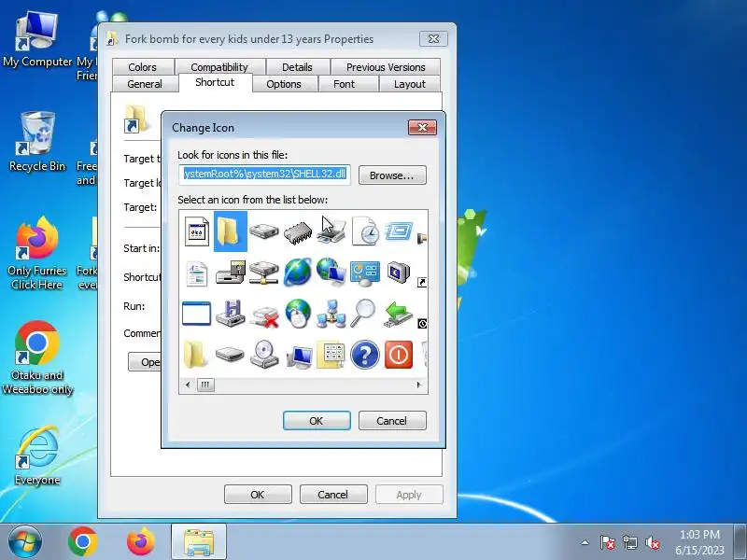Select the magnifying glass icon
The image size is (747, 560).
(x=363, y=314)
